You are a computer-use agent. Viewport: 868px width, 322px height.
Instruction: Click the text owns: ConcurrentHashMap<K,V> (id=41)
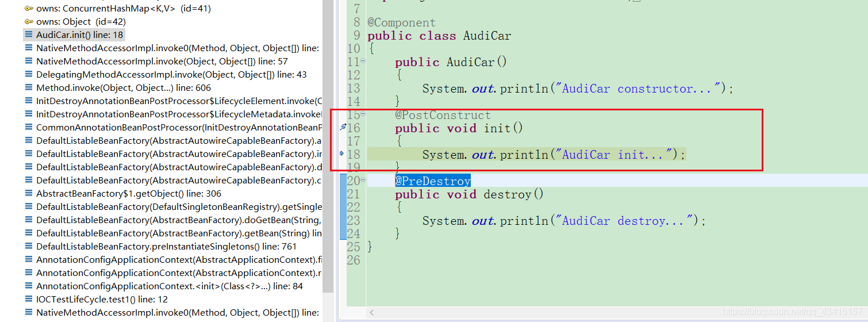click(124, 9)
